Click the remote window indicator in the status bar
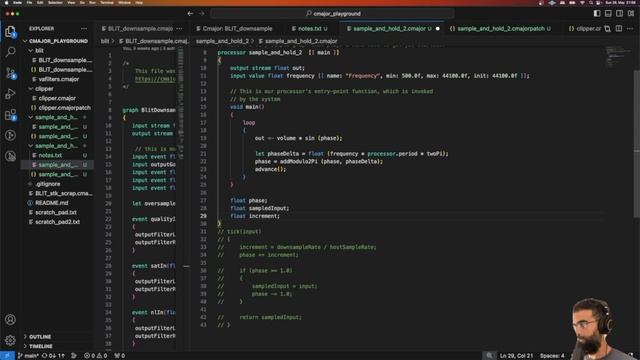The width and height of the screenshot is (640, 360). tap(7, 356)
